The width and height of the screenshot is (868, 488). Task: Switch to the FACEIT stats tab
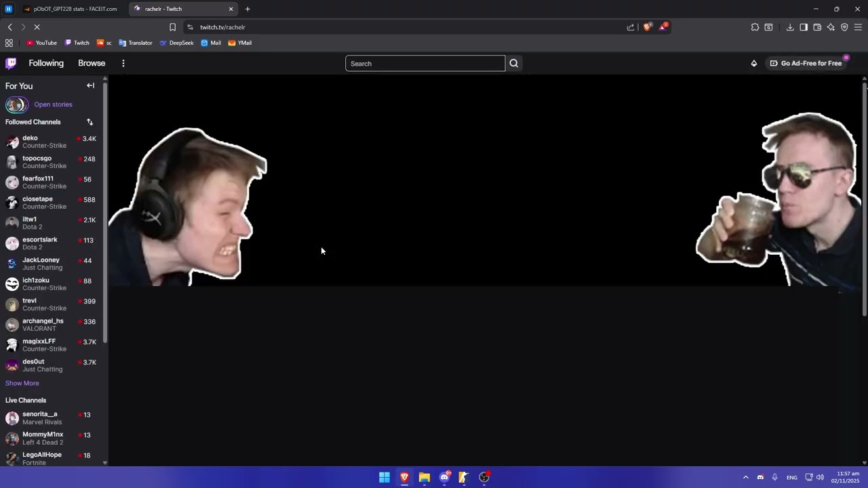tap(71, 9)
